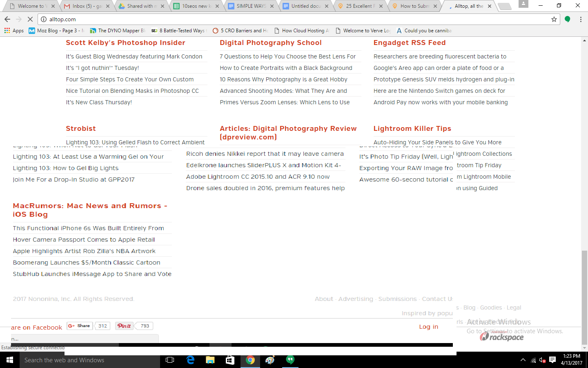Click the Log in link
Image resolution: width=588 pixels, height=368 pixels.
tap(429, 327)
